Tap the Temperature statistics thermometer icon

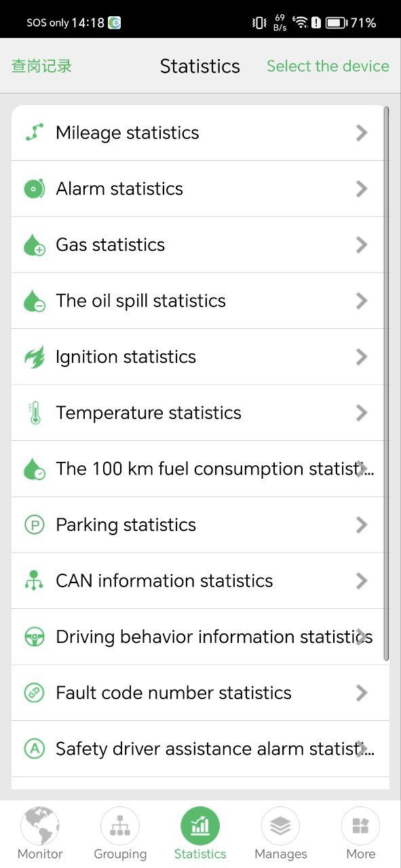coord(34,412)
